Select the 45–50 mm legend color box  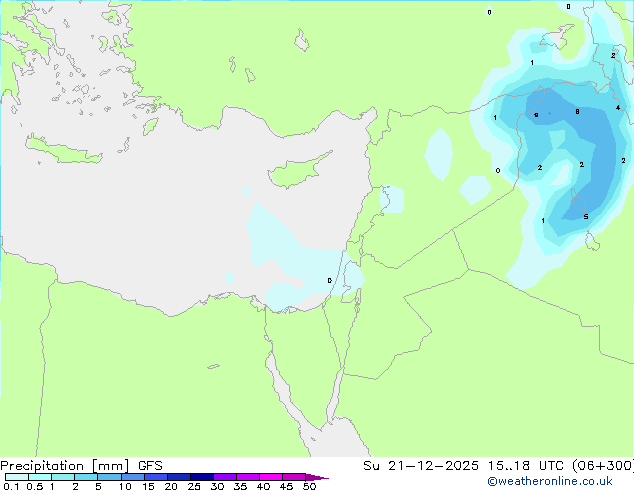pos(294,477)
